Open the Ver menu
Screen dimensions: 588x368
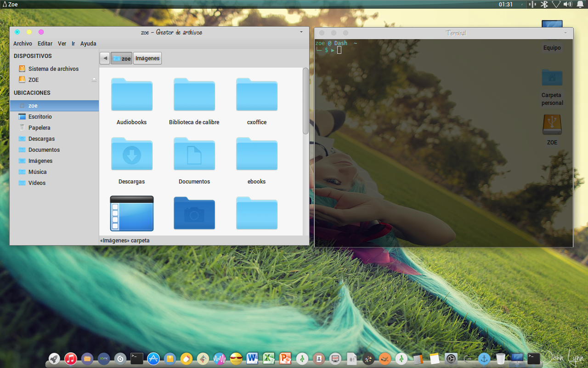[x=62, y=44]
